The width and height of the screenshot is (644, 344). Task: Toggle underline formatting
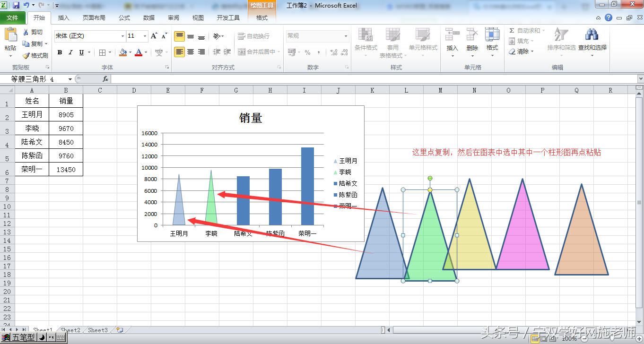[81, 52]
